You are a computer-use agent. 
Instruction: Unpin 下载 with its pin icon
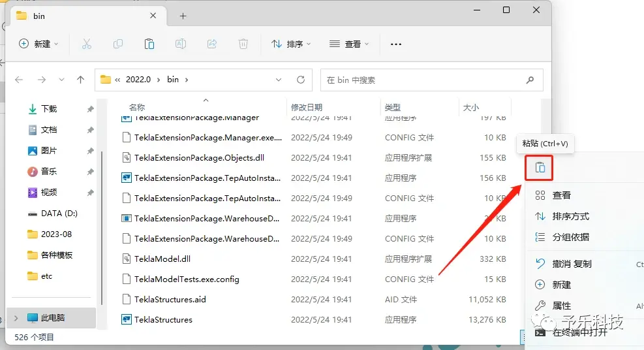pyautogui.click(x=90, y=109)
